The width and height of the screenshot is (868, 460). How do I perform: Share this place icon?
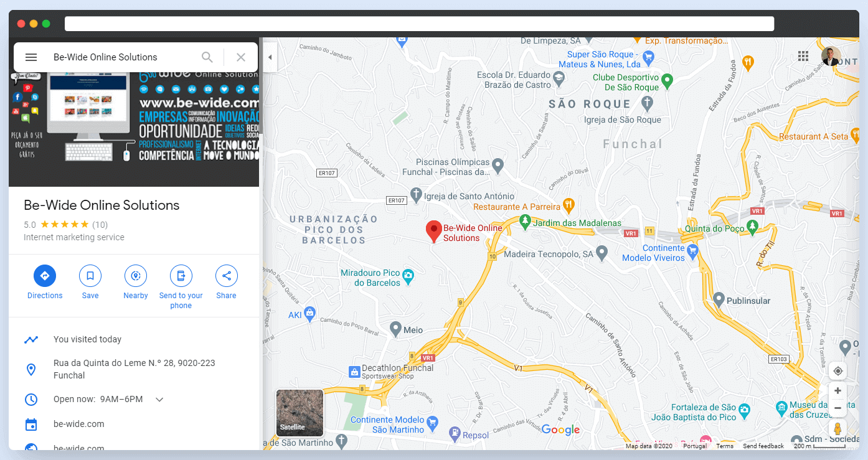point(227,276)
